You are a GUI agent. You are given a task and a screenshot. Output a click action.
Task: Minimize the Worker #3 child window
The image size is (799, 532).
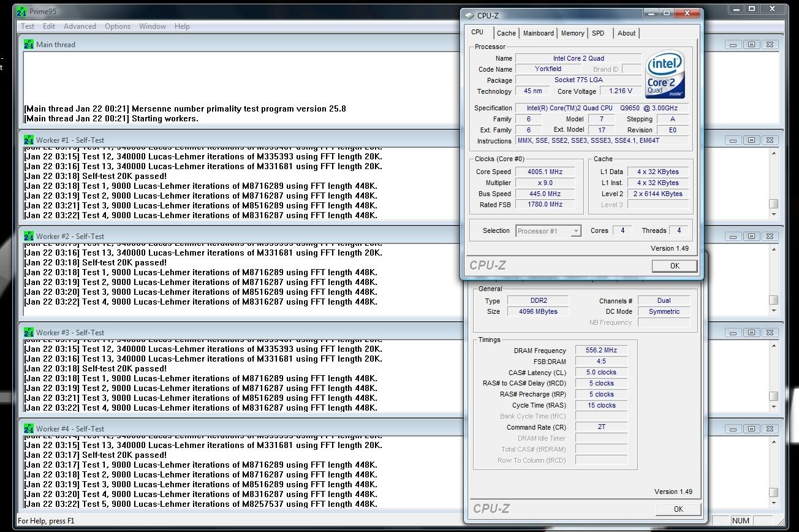734,332
